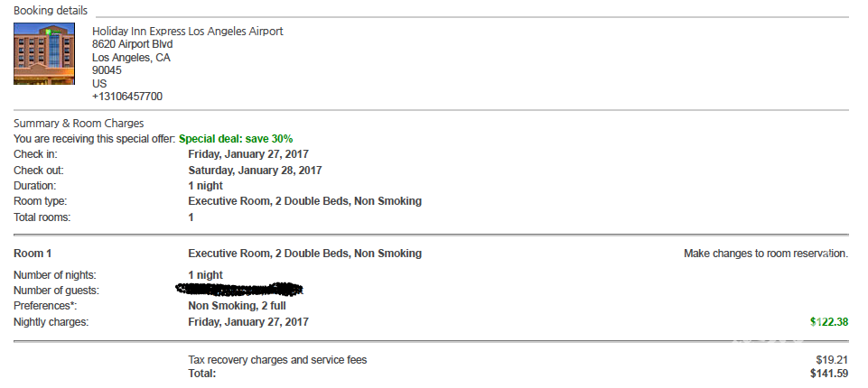Click the total amount $141.59
This screenshot has width=868, height=388.
828,374
